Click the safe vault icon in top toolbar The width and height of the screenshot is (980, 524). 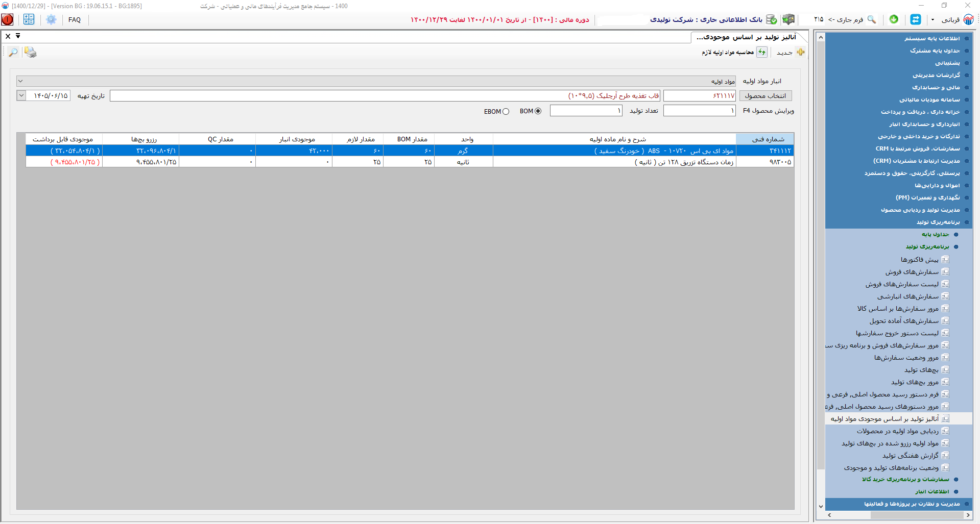tap(788, 19)
